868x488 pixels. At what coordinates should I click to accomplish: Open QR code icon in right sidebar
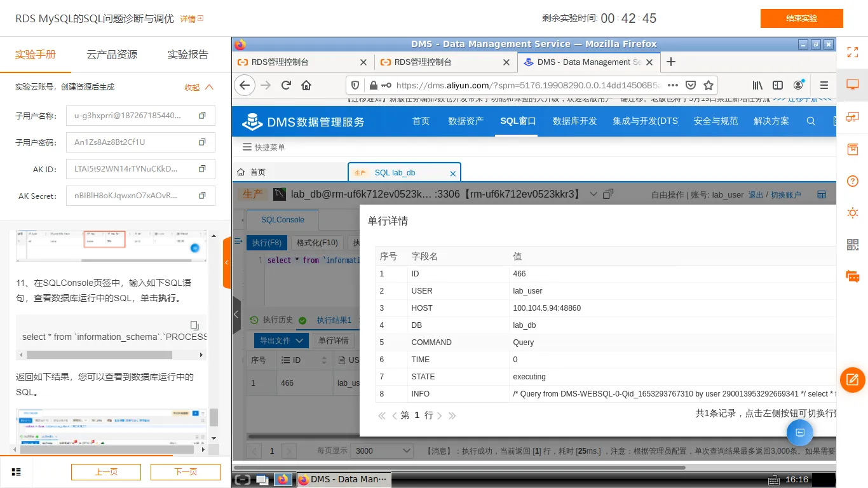tap(853, 245)
